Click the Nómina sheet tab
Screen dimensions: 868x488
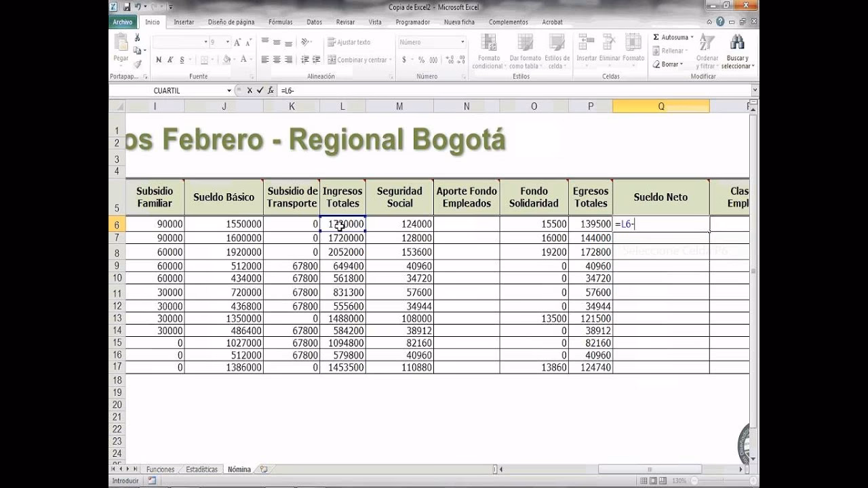239,468
